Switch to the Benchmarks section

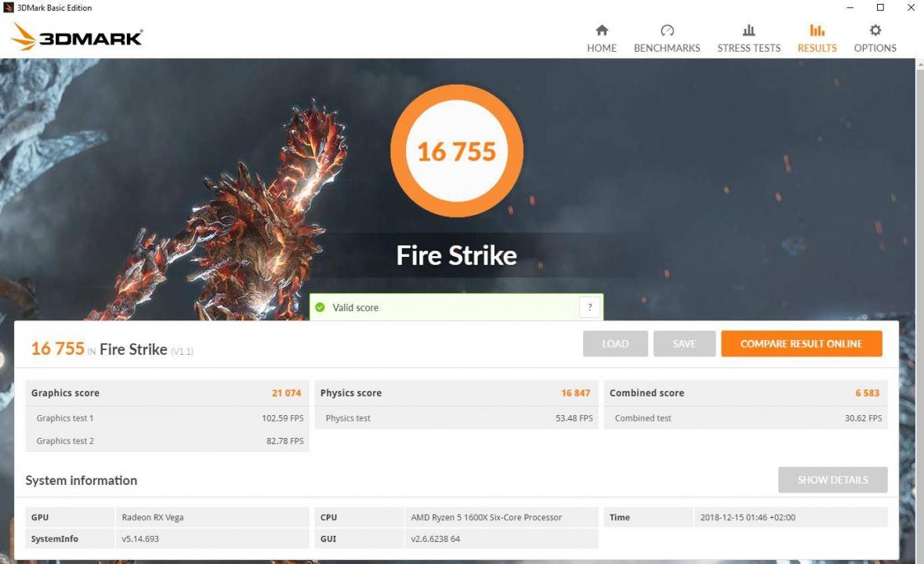pyautogui.click(x=667, y=48)
